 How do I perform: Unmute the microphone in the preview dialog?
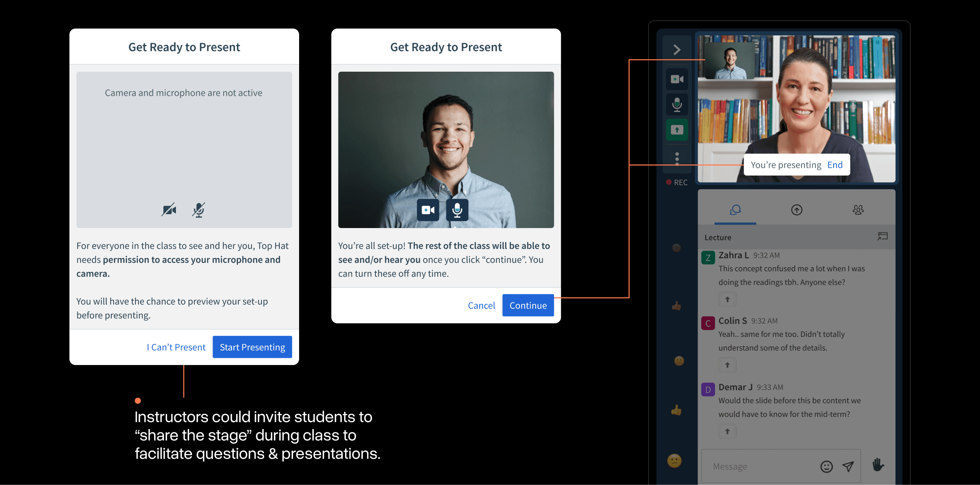[457, 210]
